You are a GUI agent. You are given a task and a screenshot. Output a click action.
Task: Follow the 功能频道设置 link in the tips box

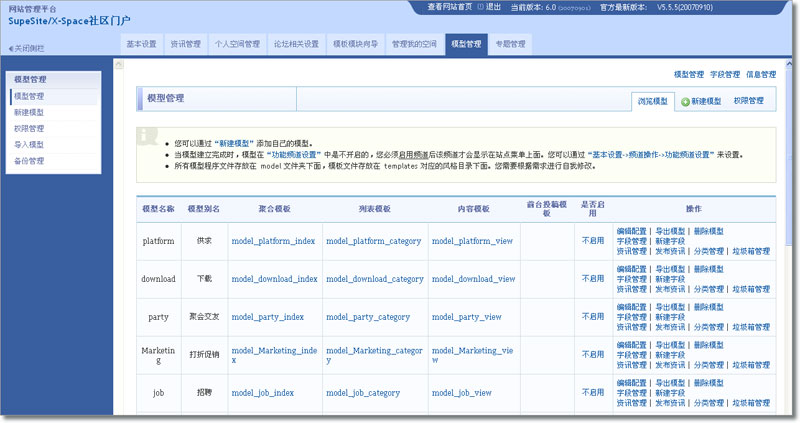click(x=293, y=155)
